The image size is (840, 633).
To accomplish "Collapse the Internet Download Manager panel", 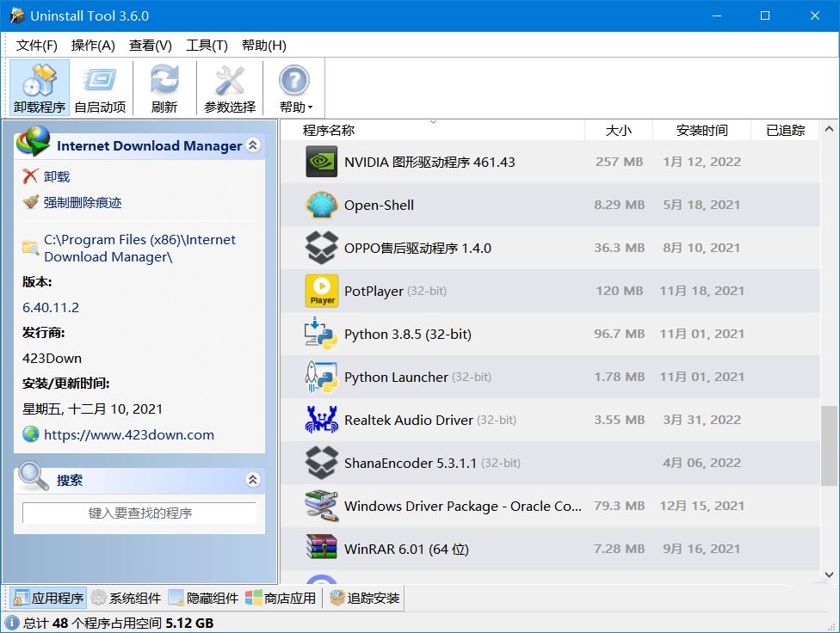I will (x=253, y=145).
